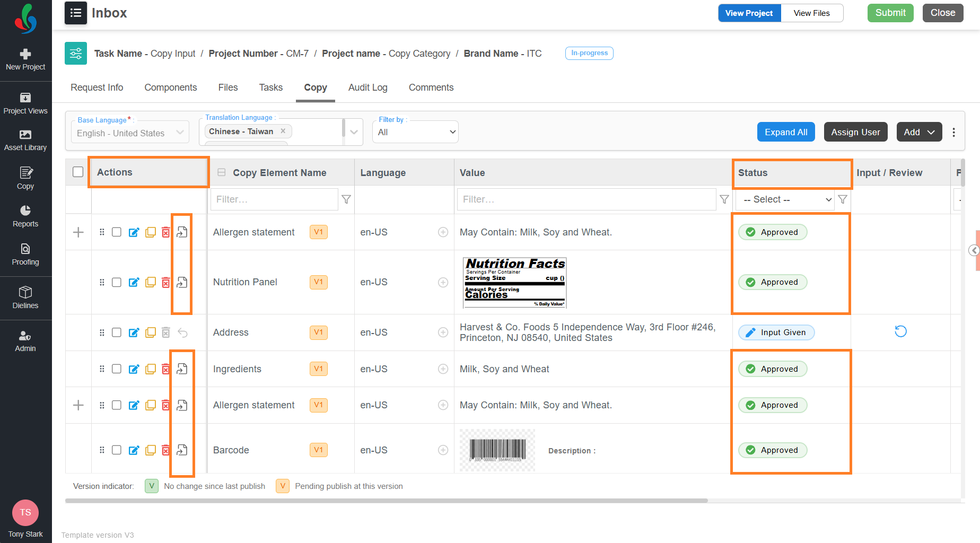Click the refresh icon in Address row

point(900,332)
